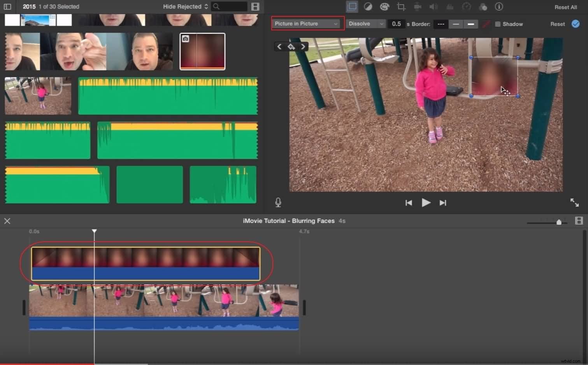This screenshot has width=588, height=365.
Task: Click Reset All in the top right
Action: [565, 7]
